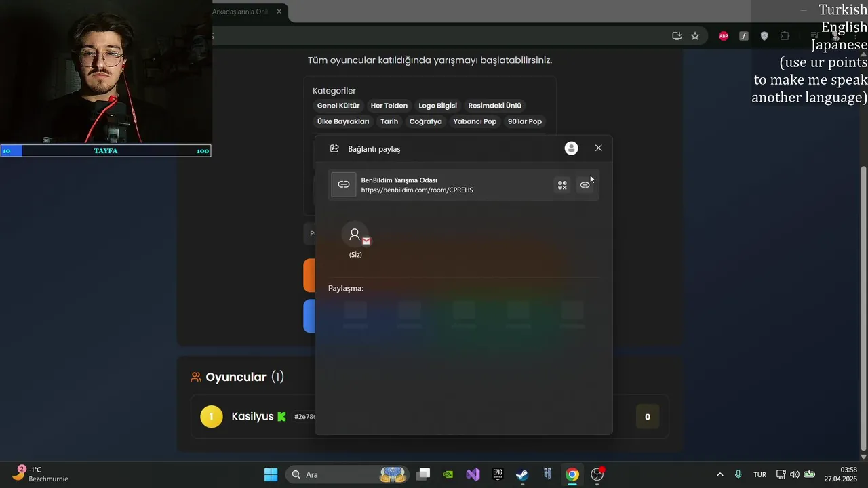Choose the Logo Bilgisi category
This screenshot has height=488, width=868.
pyautogui.click(x=438, y=106)
